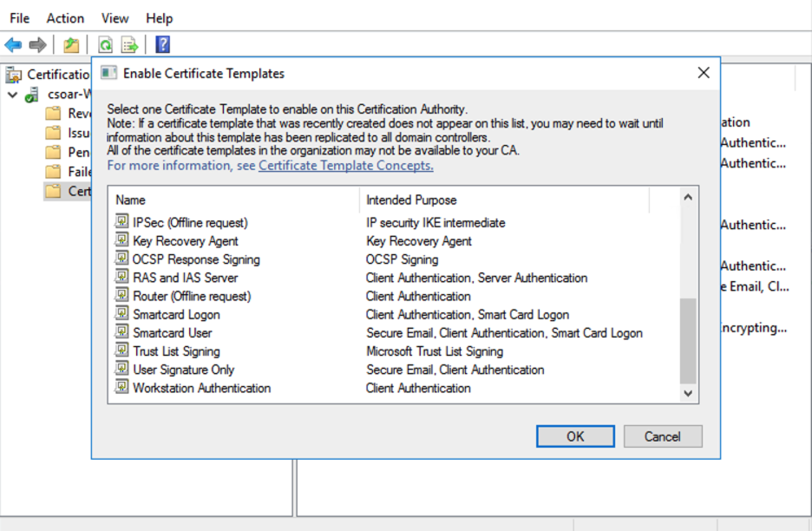Open Help via the question mark icon
The height and width of the screenshot is (531, 812).
pyautogui.click(x=161, y=44)
